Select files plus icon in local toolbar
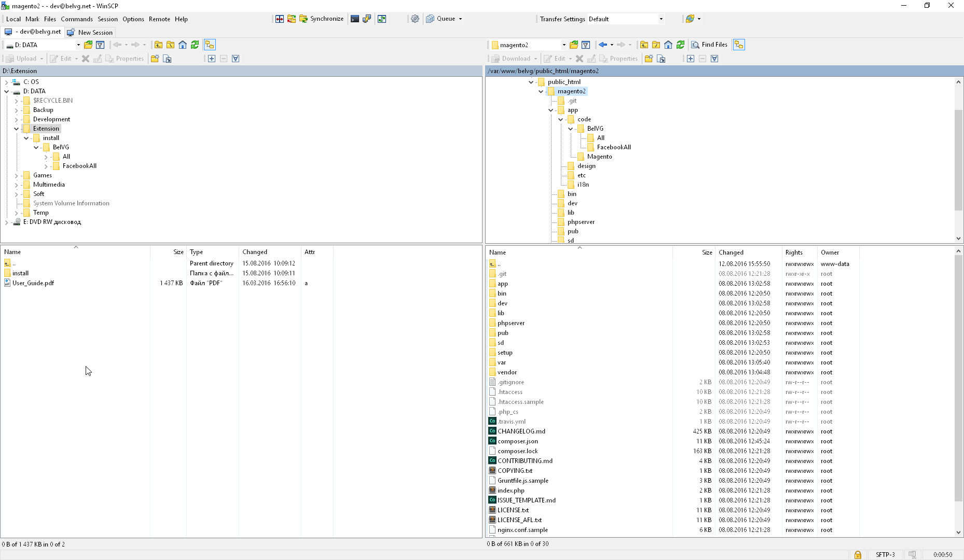Screen dimensions: 964x560 coord(212,59)
